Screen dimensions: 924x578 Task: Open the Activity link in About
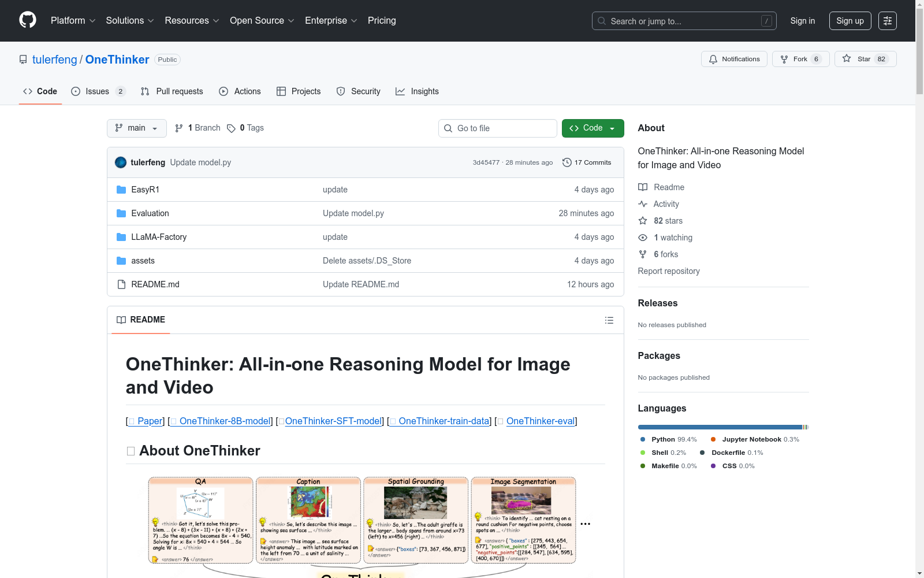pos(658,204)
